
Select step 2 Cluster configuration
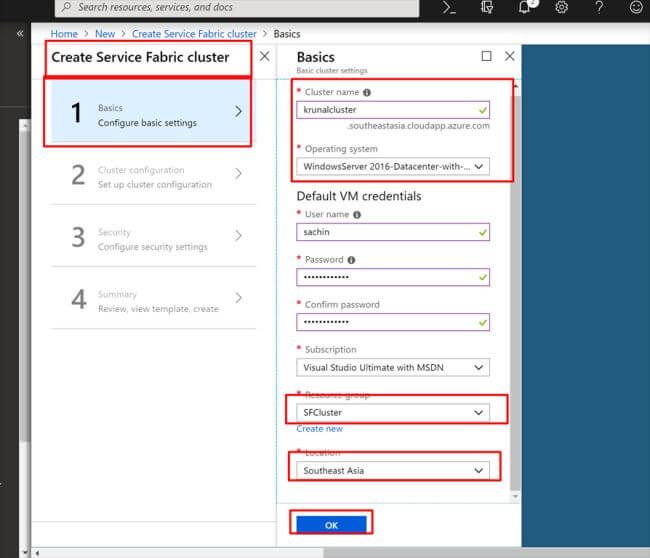[x=153, y=174]
